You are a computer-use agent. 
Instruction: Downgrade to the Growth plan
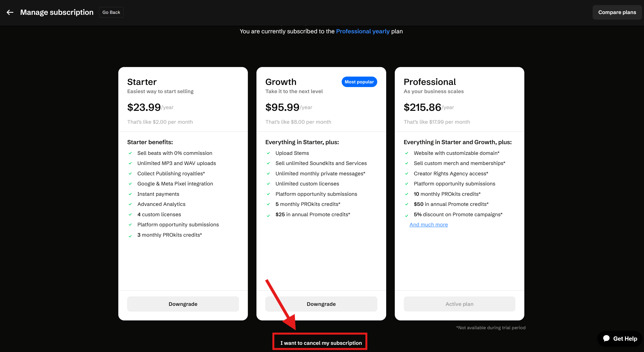321,304
